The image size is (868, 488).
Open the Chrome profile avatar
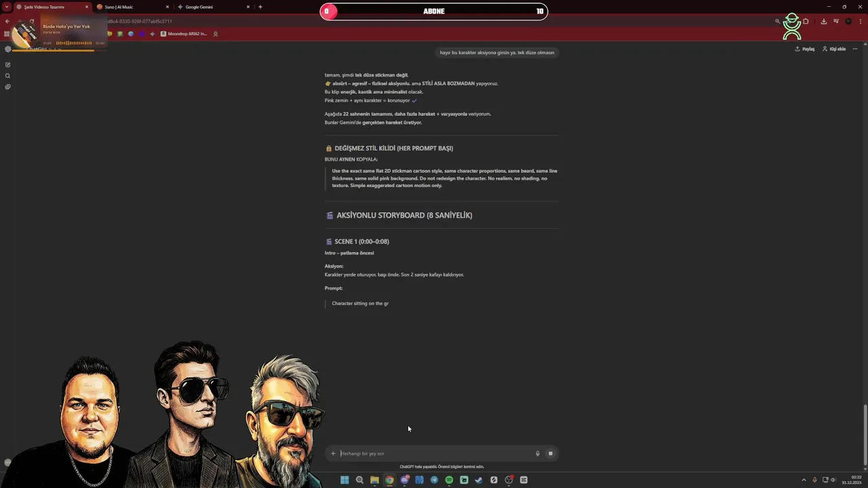[848, 21]
